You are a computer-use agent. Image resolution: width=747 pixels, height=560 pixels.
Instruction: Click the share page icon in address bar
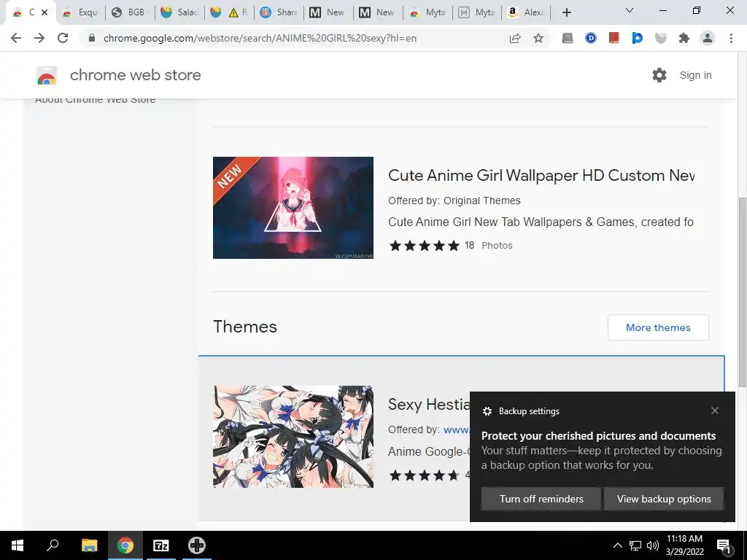(515, 39)
